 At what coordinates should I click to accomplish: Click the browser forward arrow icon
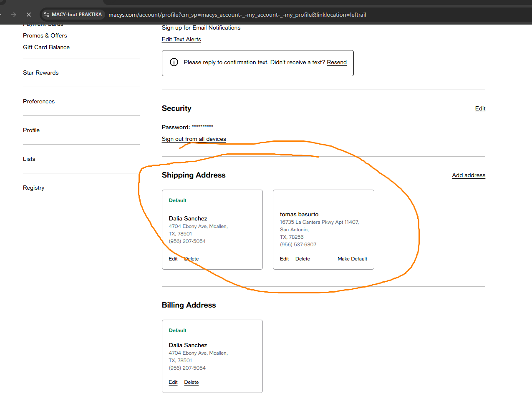14,15
